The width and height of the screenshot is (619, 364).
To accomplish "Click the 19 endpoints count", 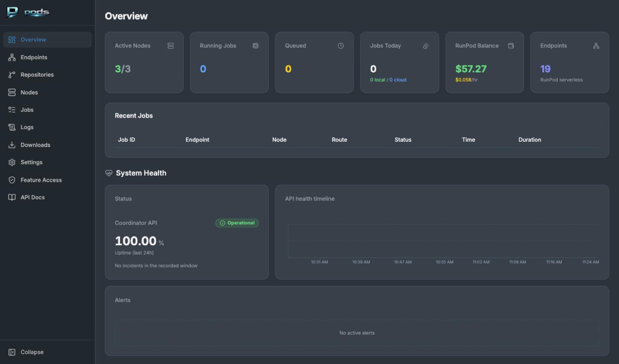I will coord(545,69).
